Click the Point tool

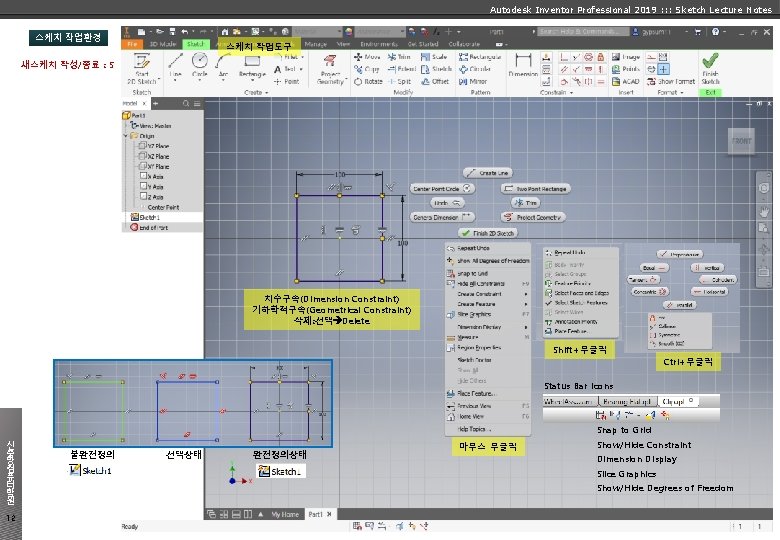tap(287, 81)
